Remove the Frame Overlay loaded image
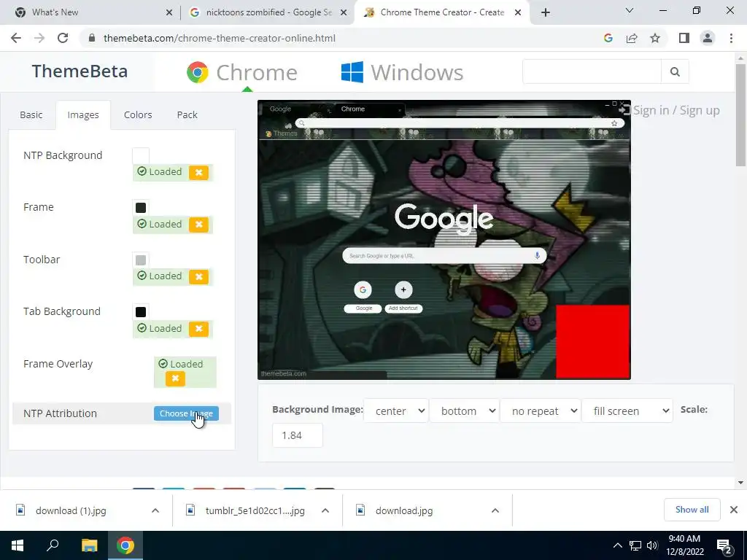This screenshot has width=747, height=560. [175, 378]
